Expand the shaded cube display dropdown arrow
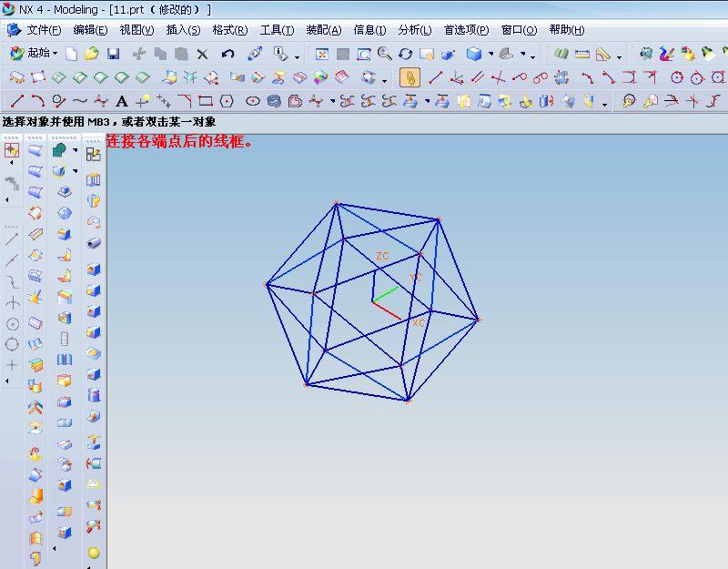 [490, 55]
